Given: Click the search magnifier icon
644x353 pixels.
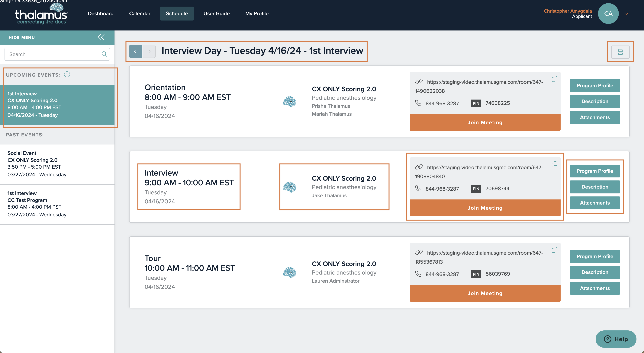Looking at the screenshot, I should pos(104,54).
